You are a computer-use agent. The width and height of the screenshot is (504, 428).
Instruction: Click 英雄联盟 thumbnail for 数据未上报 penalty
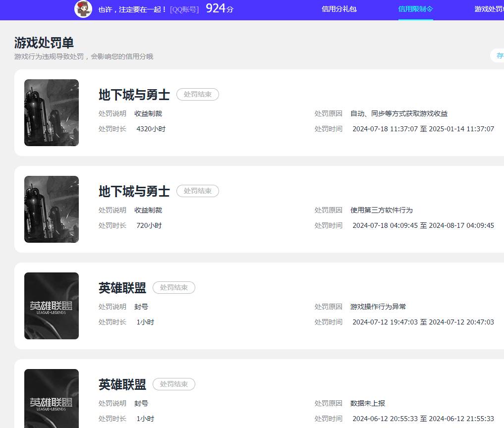[x=52, y=399]
